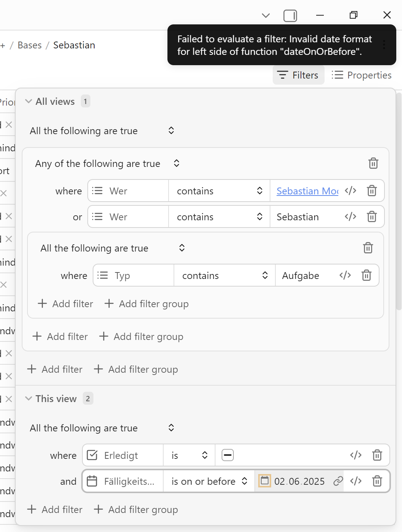
Task: Toggle right sidebar panel icon in title bar
Action: point(290,16)
